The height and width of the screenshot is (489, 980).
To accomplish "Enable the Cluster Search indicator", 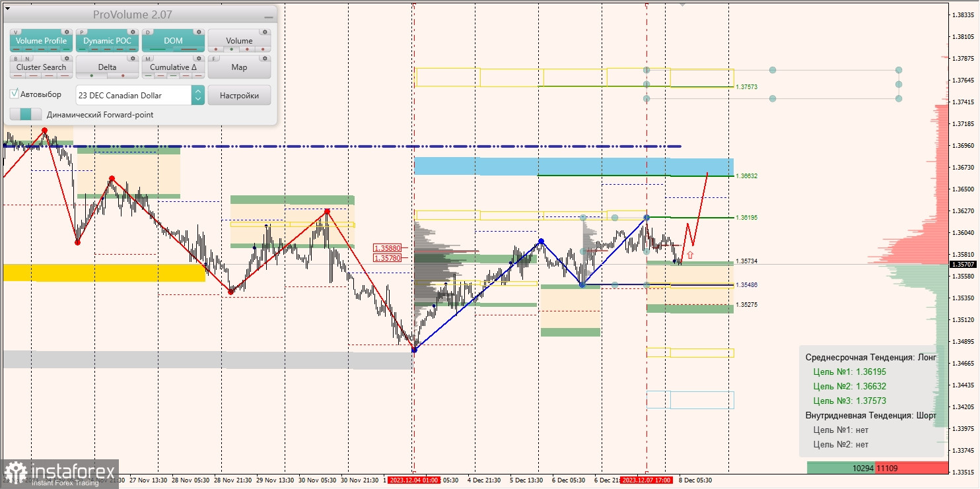I will pyautogui.click(x=41, y=67).
